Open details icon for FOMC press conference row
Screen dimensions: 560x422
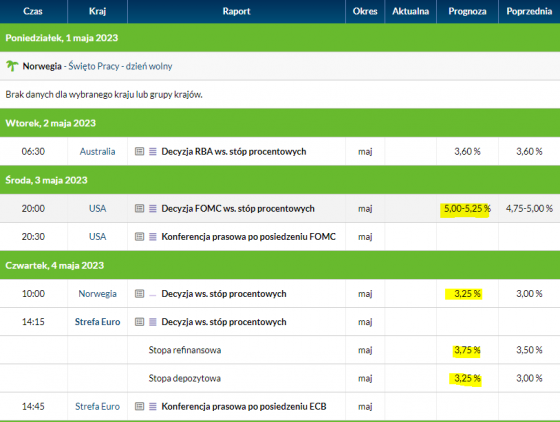point(139,236)
